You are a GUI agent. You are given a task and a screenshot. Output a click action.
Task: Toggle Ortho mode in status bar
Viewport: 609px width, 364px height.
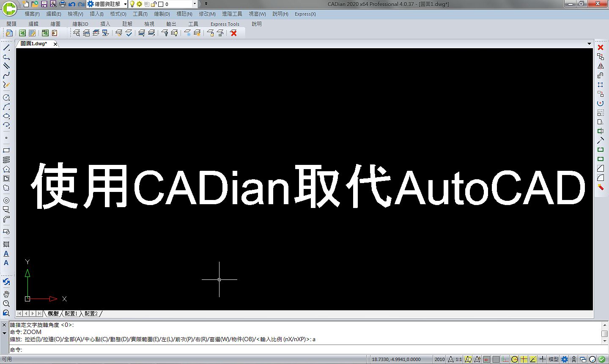point(505,359)
